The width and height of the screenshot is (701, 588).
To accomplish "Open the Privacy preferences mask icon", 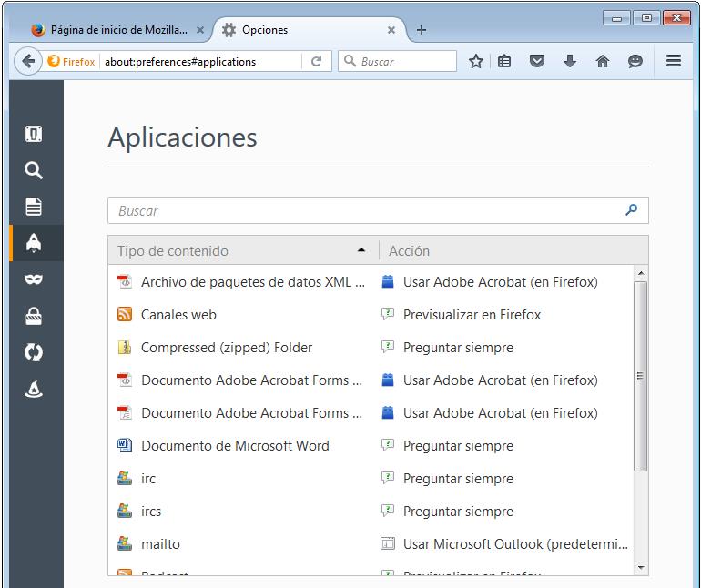I will 34,279.
